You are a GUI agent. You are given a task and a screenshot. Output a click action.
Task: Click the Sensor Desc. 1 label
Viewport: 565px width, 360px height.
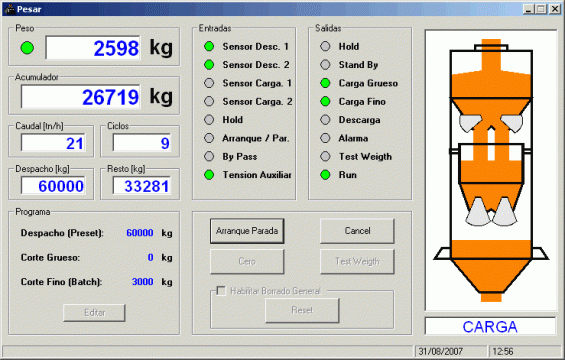(255, 46)
